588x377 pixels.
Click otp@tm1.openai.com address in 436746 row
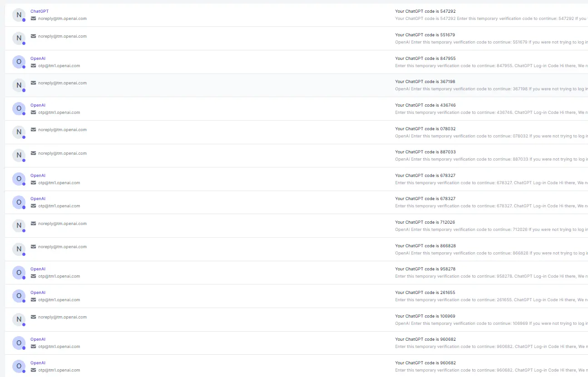59,113
